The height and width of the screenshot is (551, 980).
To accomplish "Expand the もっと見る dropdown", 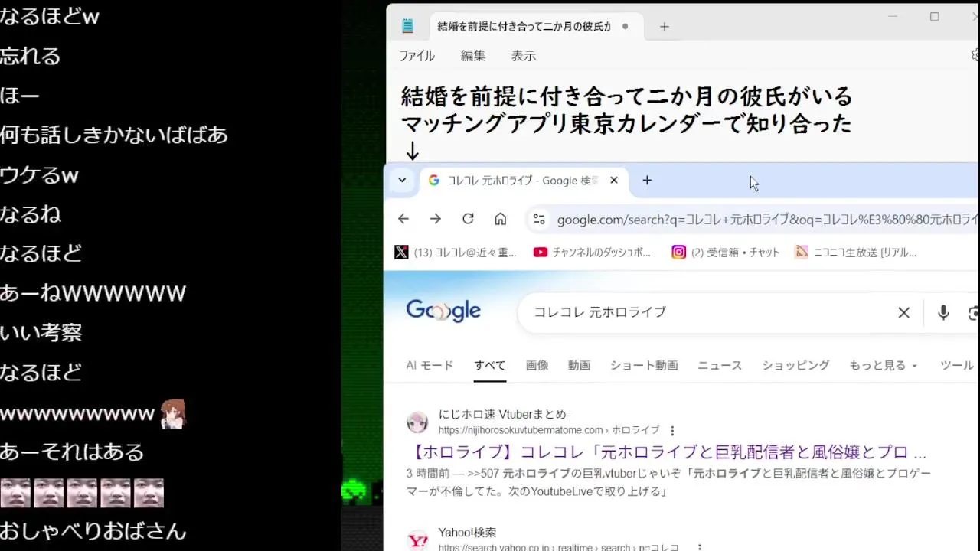I will (883, 365).
